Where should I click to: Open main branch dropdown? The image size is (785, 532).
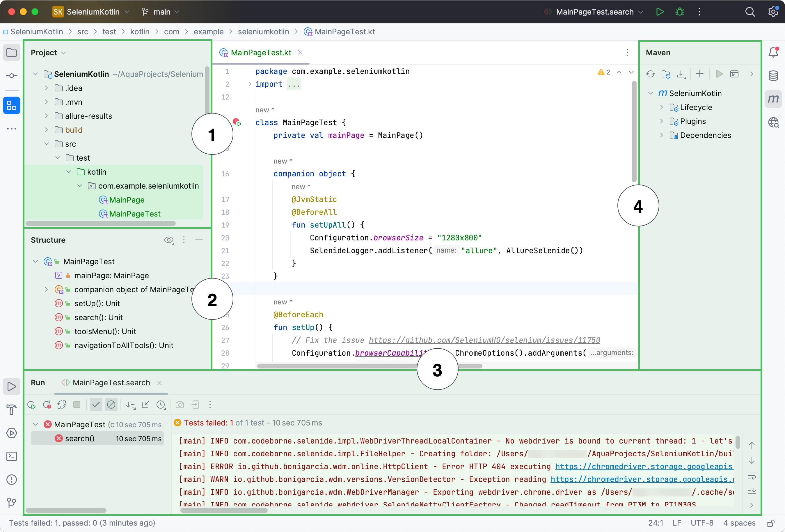pyautogui.click(x=161, y=12)
